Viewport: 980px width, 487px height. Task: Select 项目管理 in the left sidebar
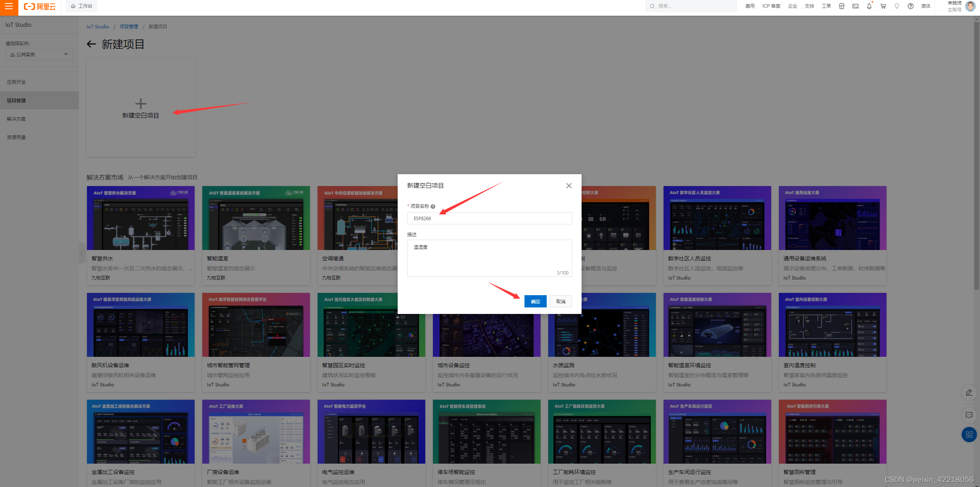click(16, 100)
